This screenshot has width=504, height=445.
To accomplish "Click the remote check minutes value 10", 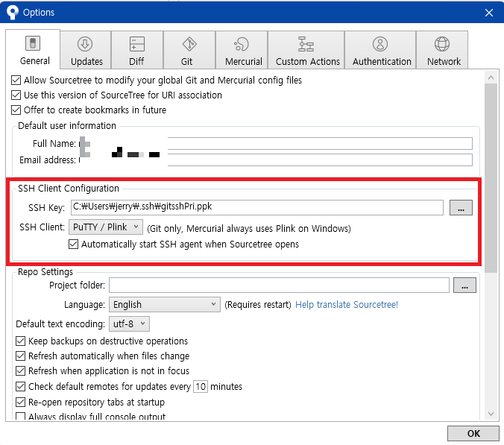I will (x=201, y=386).
